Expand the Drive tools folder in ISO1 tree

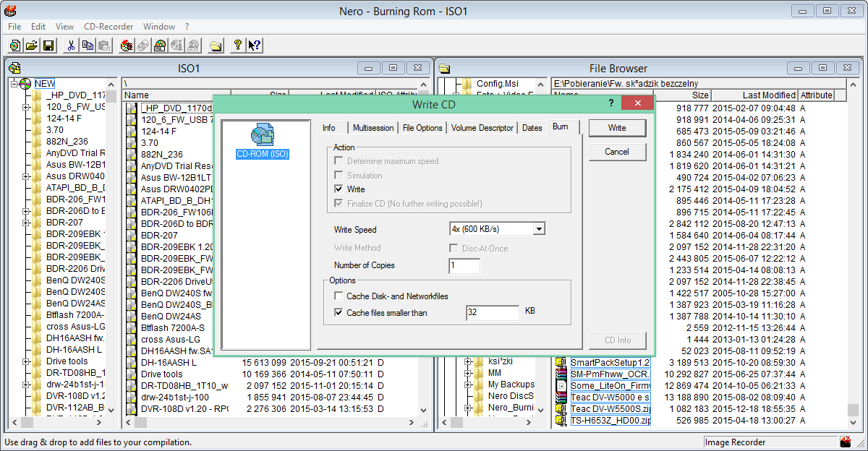tap(26, 361)
